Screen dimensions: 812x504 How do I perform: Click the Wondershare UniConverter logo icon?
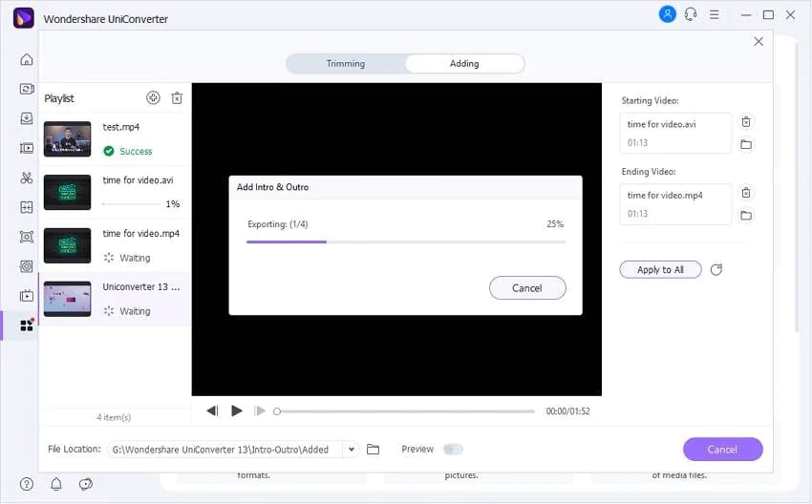pos(23,18)
